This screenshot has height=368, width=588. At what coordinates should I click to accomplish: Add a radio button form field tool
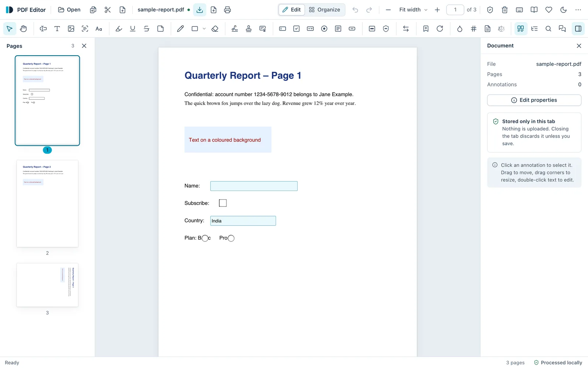(x=324, y=29)
